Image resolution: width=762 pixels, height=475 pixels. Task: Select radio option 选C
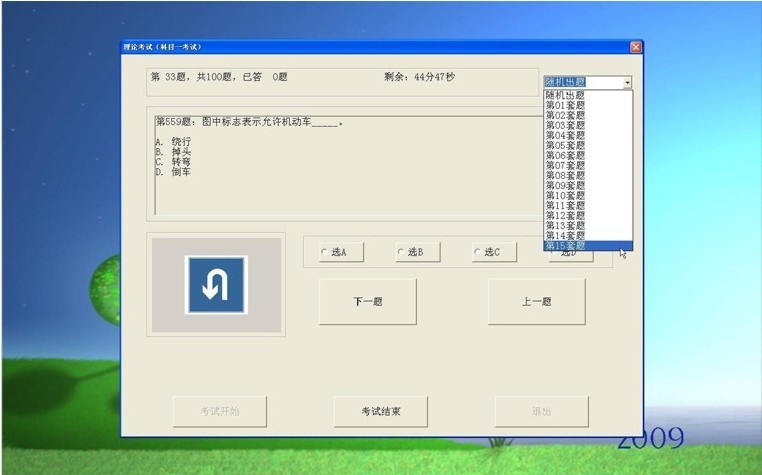coord(494,252)
